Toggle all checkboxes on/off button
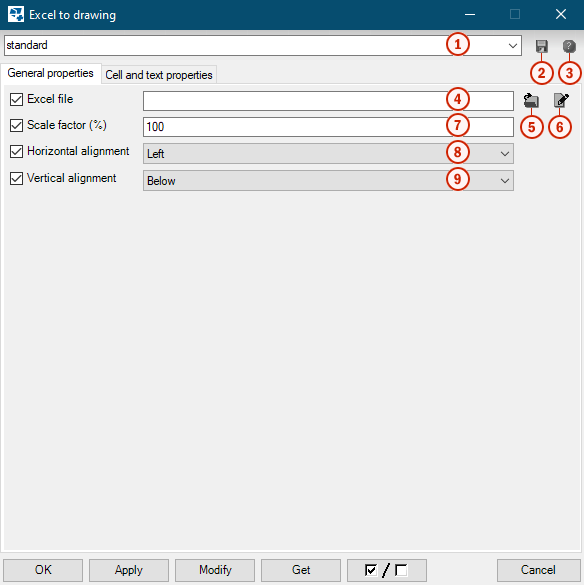Viewport: 584px width, 585px height. [x=387, y=570]
